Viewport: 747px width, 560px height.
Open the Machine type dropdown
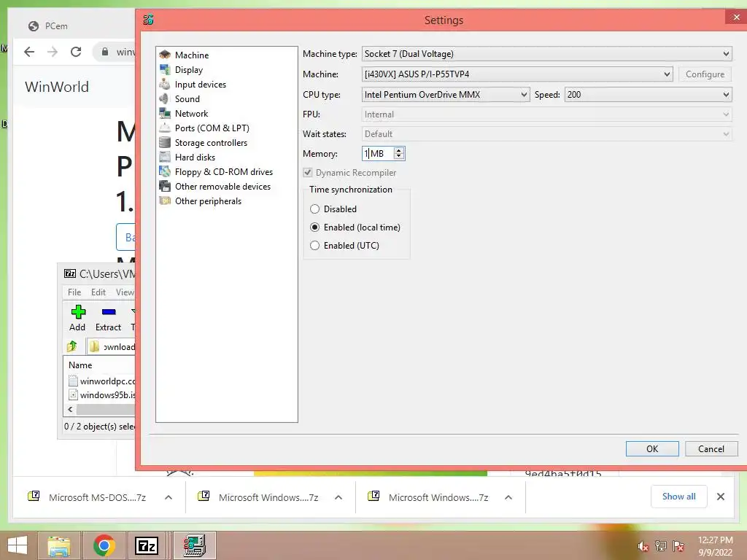tap(546, 54)
